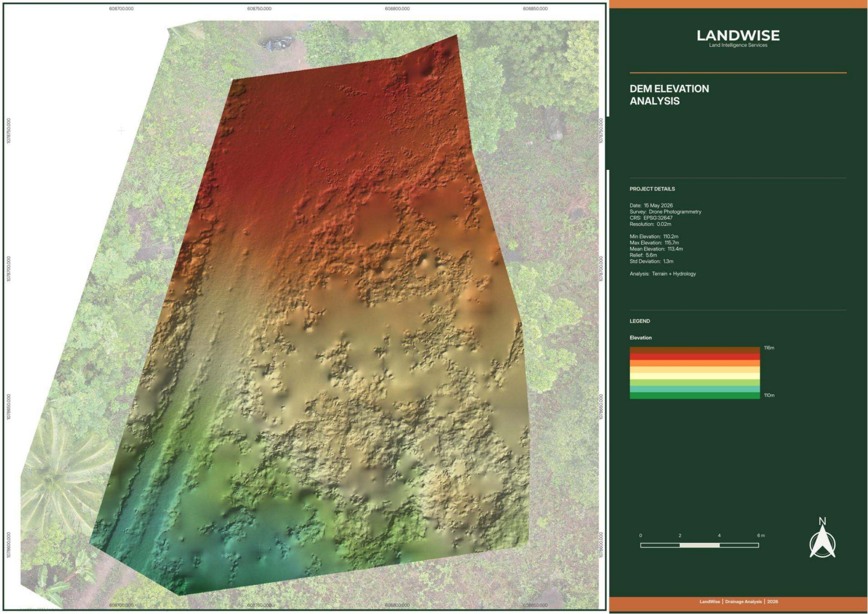Click left grid label 1078650.000
868x614 pixels.
click(x=8, y=407)
